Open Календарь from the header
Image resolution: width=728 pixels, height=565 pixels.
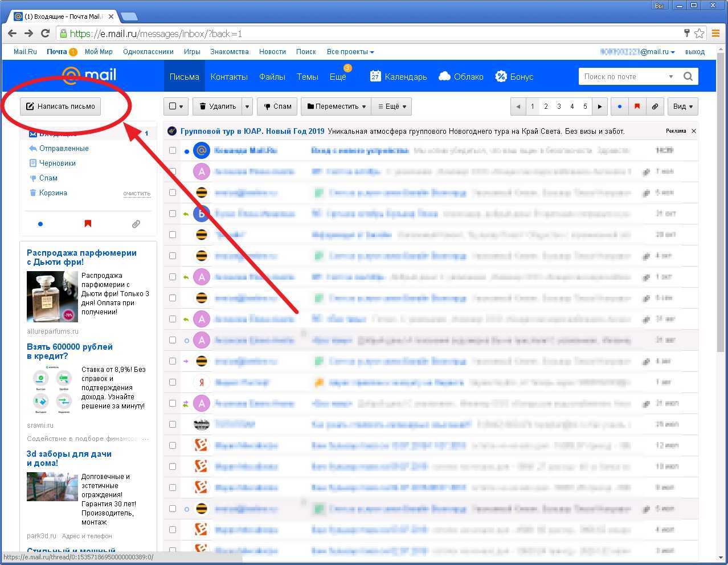click(x=399, y=76)
